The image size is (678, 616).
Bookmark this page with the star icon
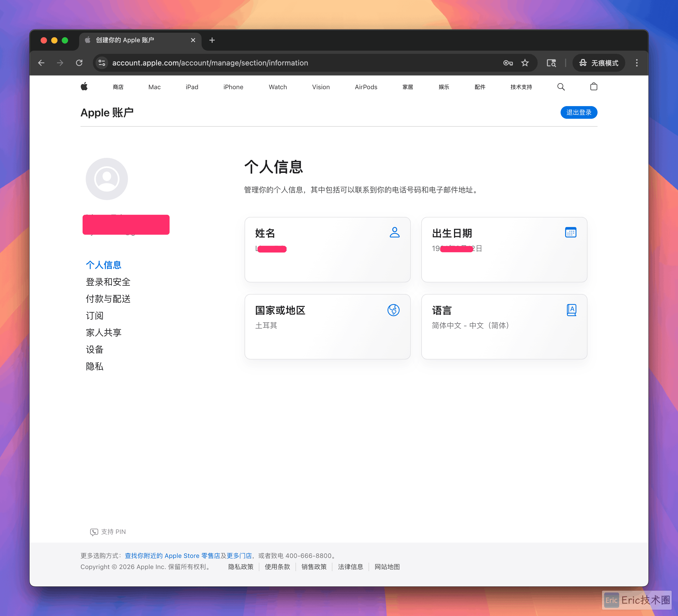pyautogui.click(x=525, y=63)
